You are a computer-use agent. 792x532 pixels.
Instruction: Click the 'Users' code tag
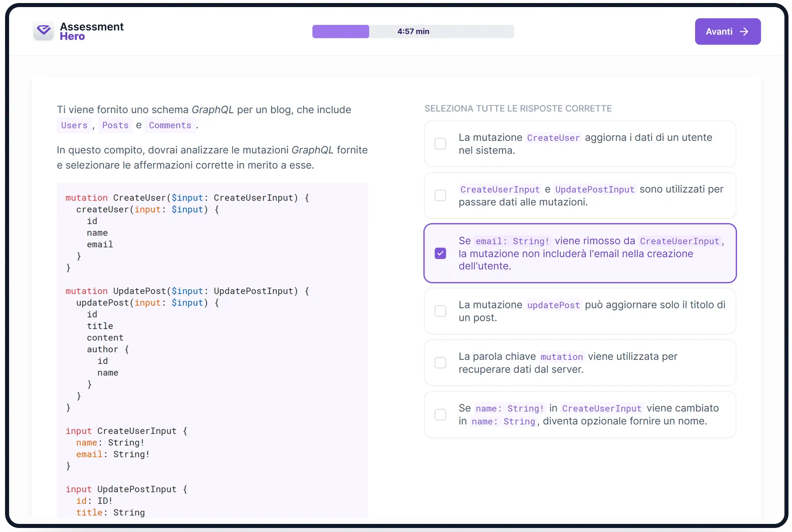(74, 125)
